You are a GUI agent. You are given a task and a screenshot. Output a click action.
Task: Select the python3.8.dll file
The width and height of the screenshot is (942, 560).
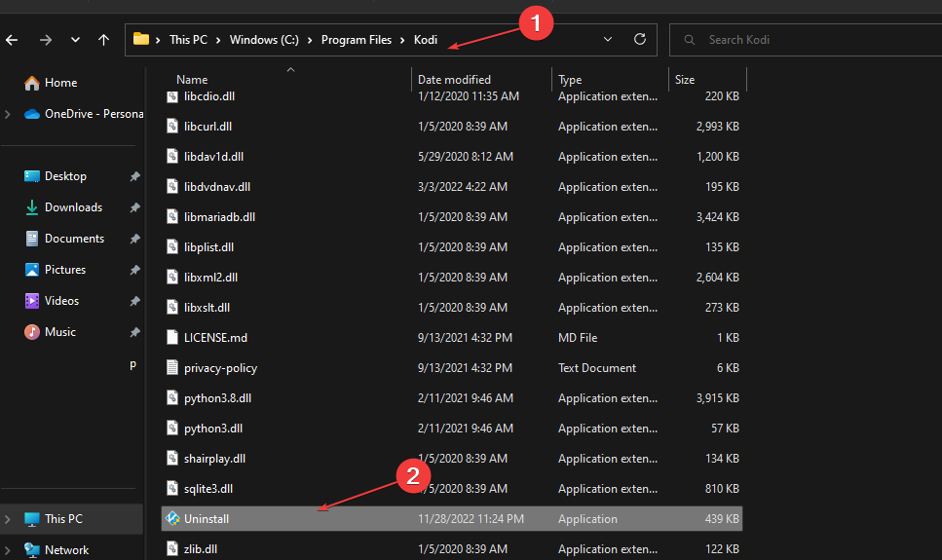217,398
